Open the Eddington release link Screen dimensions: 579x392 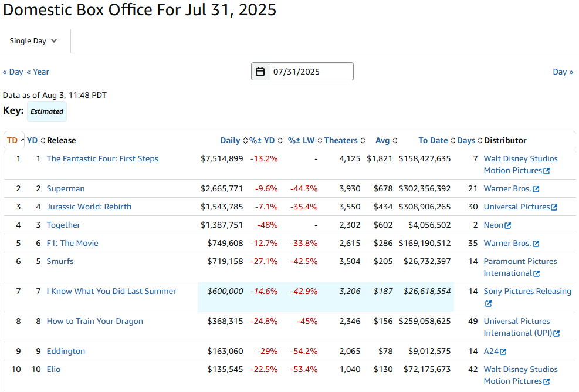pyautogui.click(x=66, y=351)
